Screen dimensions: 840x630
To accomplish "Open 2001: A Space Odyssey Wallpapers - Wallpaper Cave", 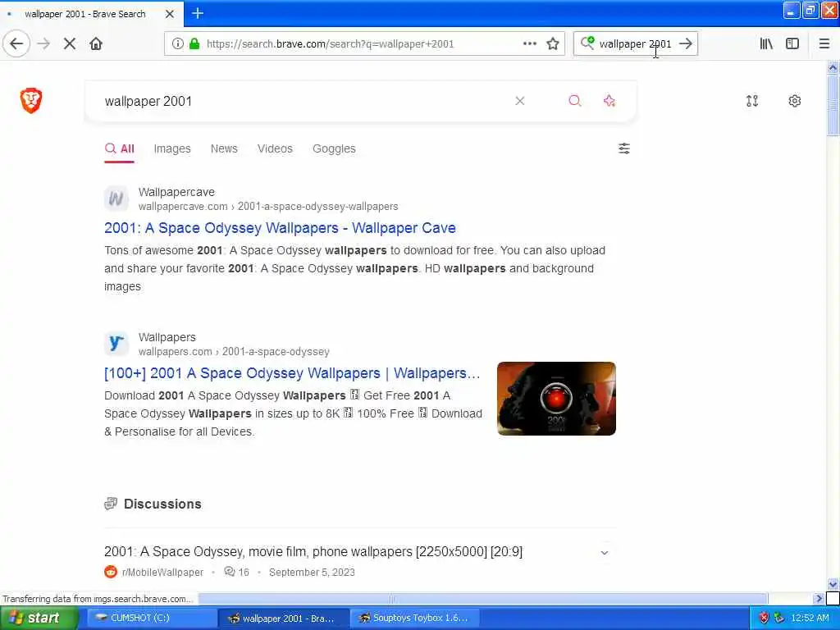I will click(x=280, y=228).
